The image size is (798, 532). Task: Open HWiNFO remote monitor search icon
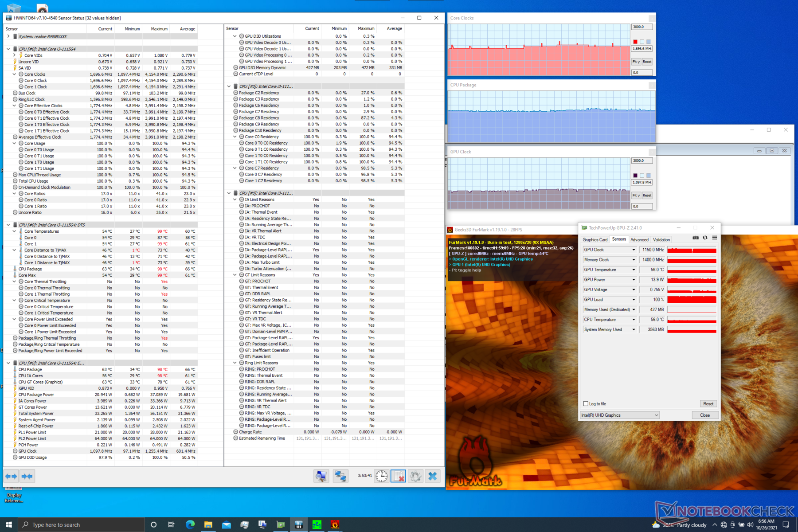[321, 476]
